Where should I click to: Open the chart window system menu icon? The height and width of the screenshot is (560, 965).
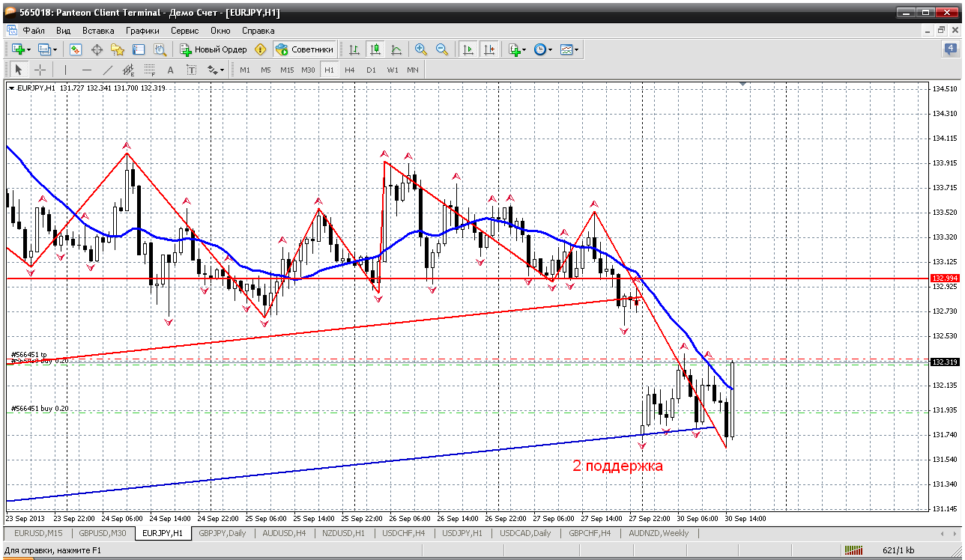(11, 31)
